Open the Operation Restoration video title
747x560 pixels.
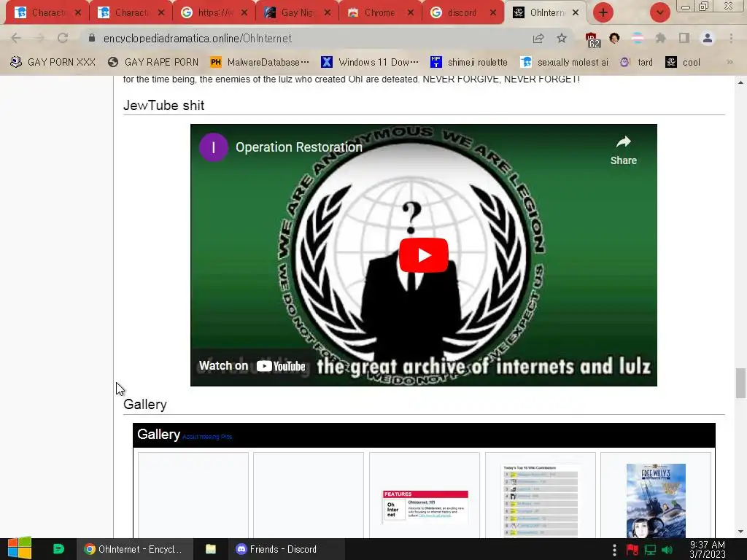tap(298, 147)
